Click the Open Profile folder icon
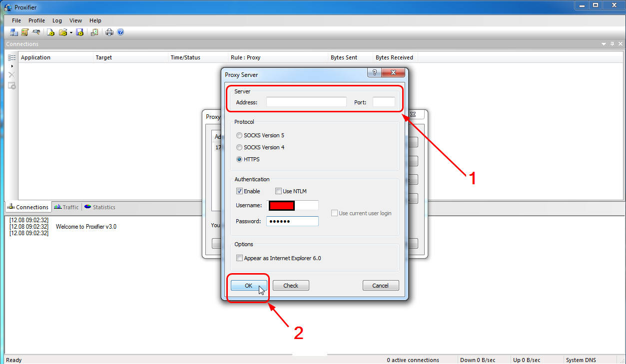Image resolution: width=626 pixels, height=364 pixels. pos(63,32)
